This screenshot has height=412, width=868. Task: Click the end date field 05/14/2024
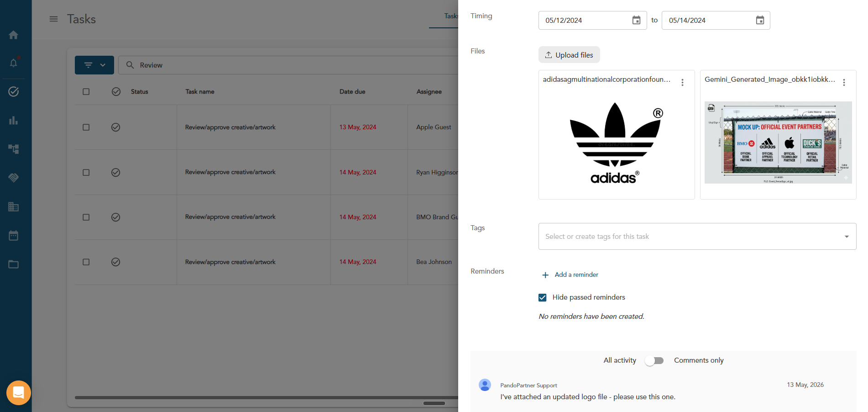(x=716, y=20)
